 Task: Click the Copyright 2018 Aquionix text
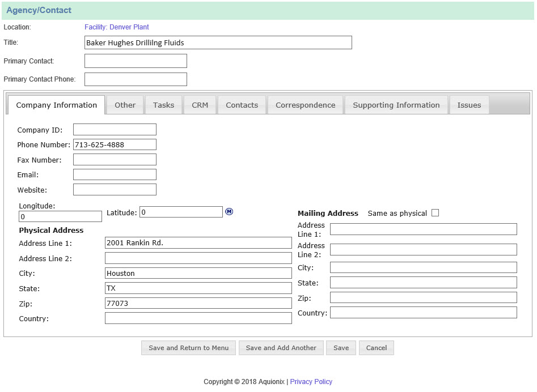pyautogui.click(x=244, y=381)
